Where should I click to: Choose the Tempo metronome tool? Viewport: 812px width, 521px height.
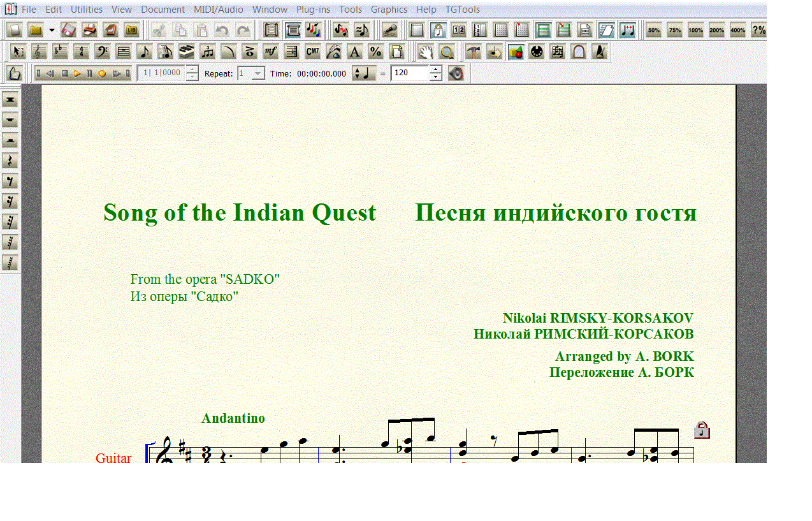600,52
